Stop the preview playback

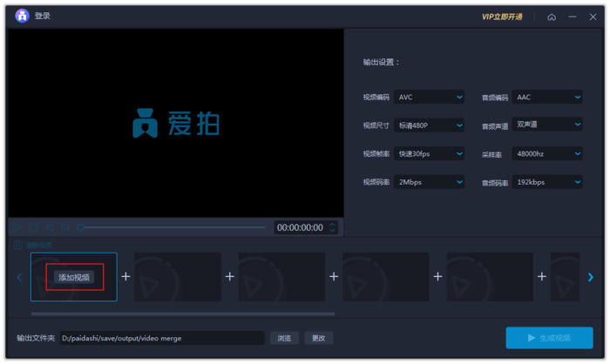tap(34, 227)
